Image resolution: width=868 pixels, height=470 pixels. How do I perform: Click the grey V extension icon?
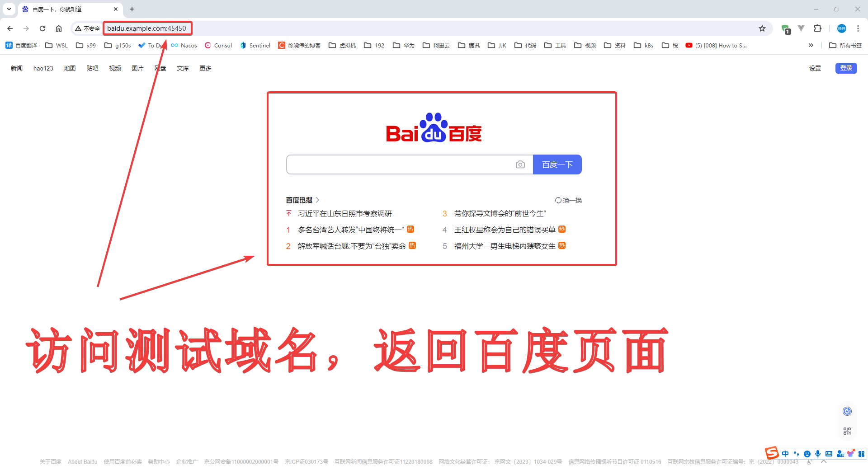[x=801, y=28]
